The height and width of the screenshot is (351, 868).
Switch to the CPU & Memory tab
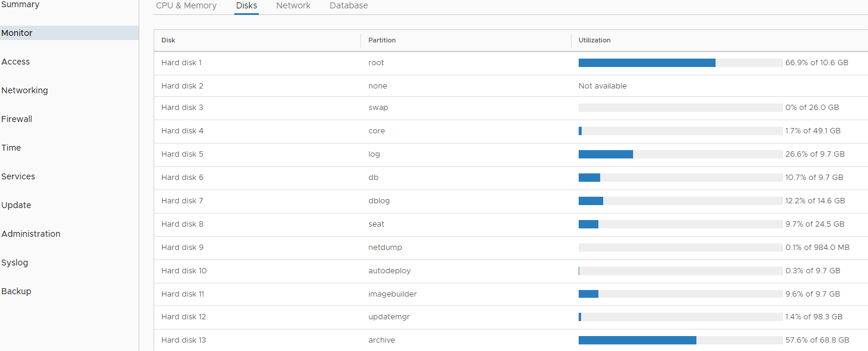(186, 5)
